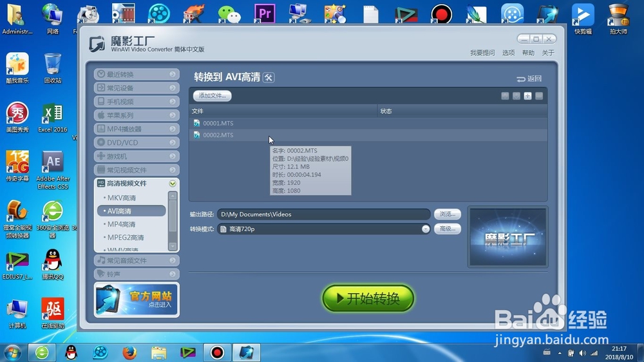The image size is (644, 362).
Task: Expand the 手机视频 category
Action: 137,102
